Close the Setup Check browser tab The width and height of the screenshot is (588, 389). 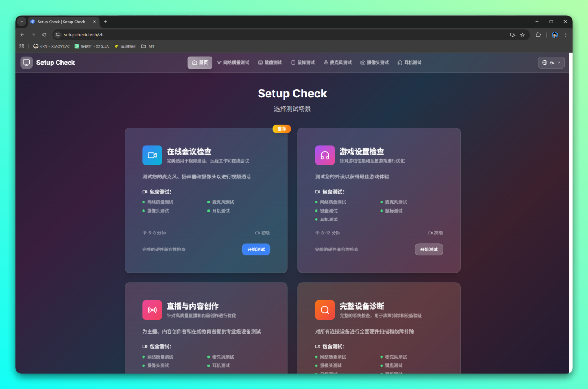[95, 22]
